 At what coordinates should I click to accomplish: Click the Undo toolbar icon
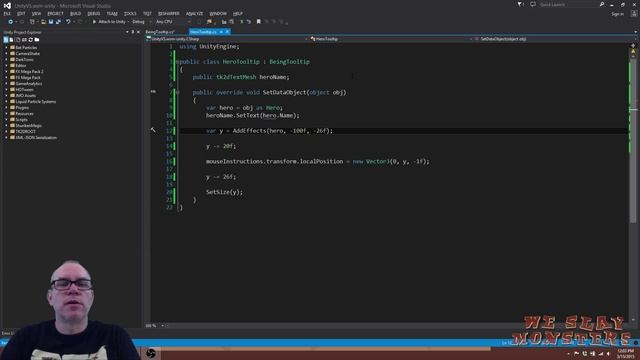coord(68,22)
